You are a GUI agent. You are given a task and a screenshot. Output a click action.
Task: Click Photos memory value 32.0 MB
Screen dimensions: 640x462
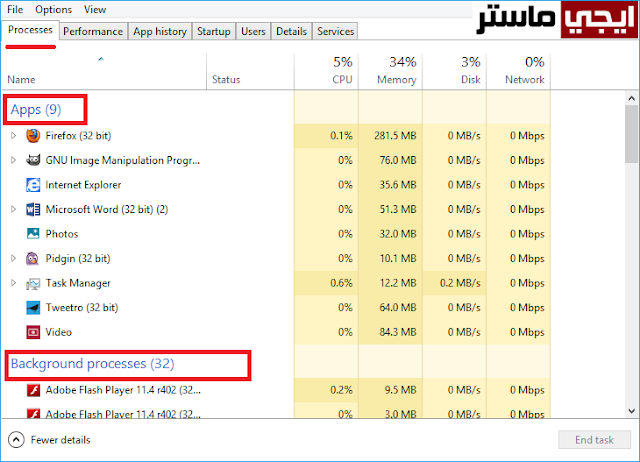click(x=398, y=234)
